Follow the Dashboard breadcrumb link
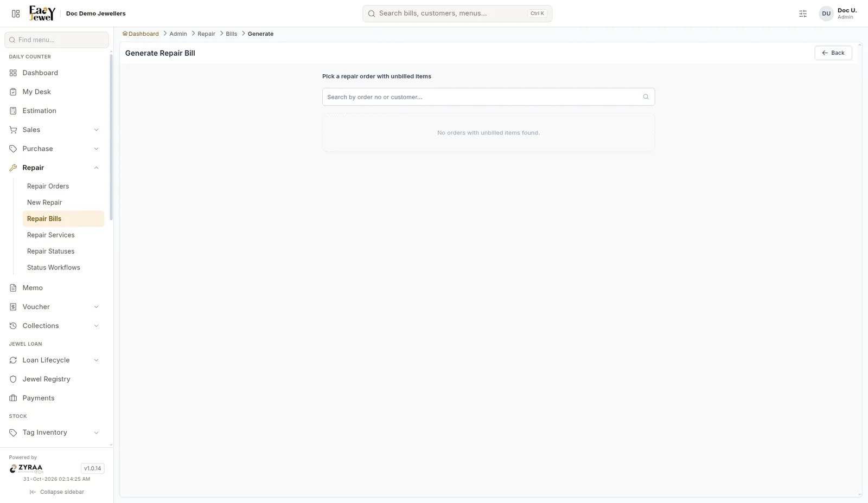868x503 pixels. [x=143, y=34]
